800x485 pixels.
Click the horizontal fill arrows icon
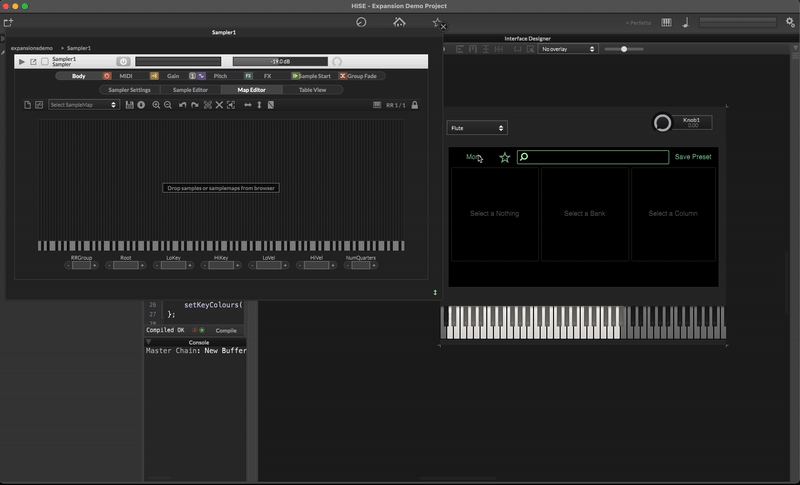pos(247,105)
